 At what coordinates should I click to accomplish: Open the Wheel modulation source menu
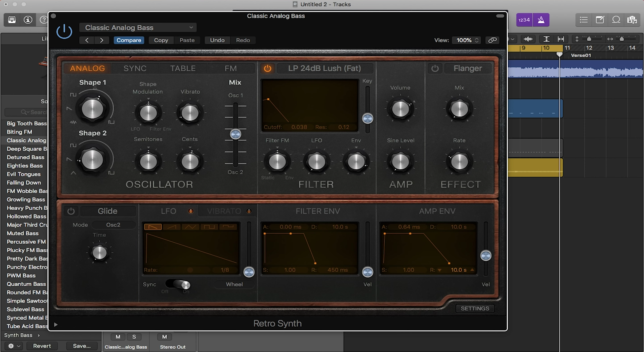(234, 284)
